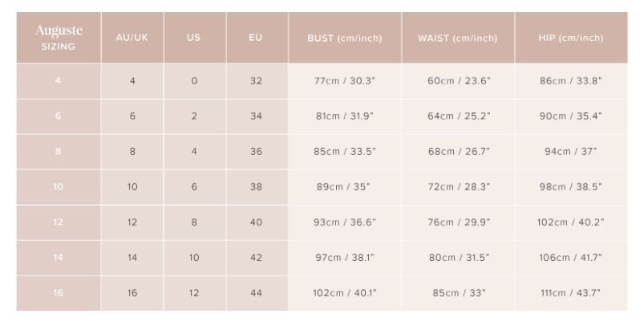Click the EU 32 cell
This screenshot has width=644, height=326.
[x=257, y=81]
